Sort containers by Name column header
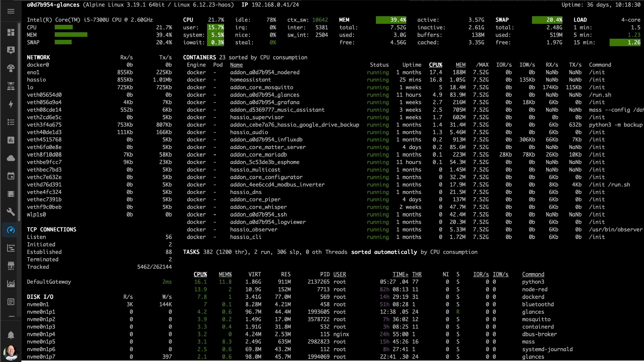 [236, 65]
